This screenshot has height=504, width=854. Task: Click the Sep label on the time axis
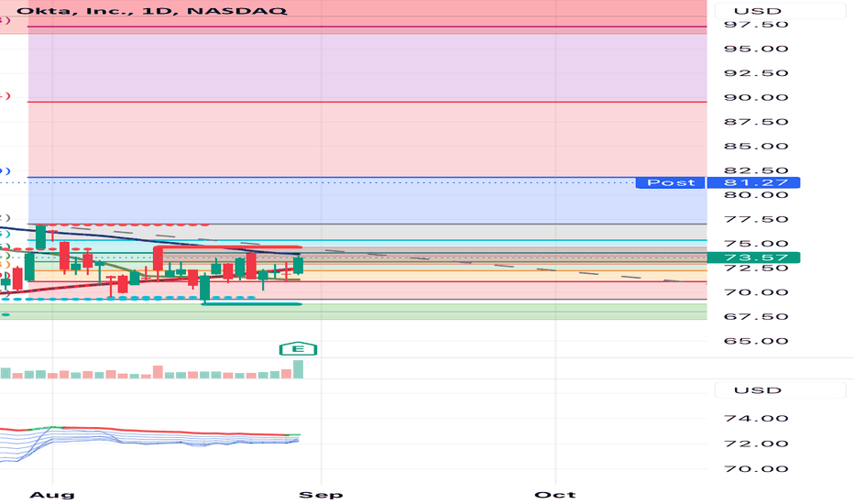click(x=321, y=495)
